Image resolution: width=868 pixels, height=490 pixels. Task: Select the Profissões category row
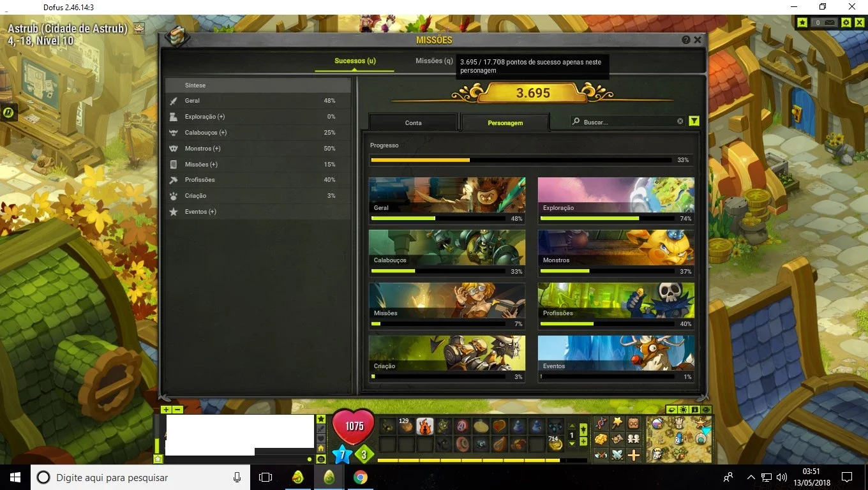[x=258, y=180]
